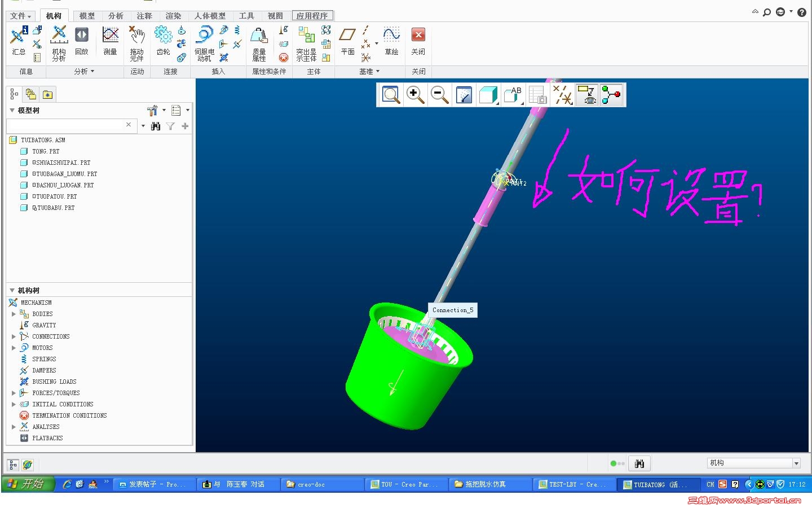
Task: Activate 拖动元件 drag components
Action: pyautogui.click(x=136, y=43)
